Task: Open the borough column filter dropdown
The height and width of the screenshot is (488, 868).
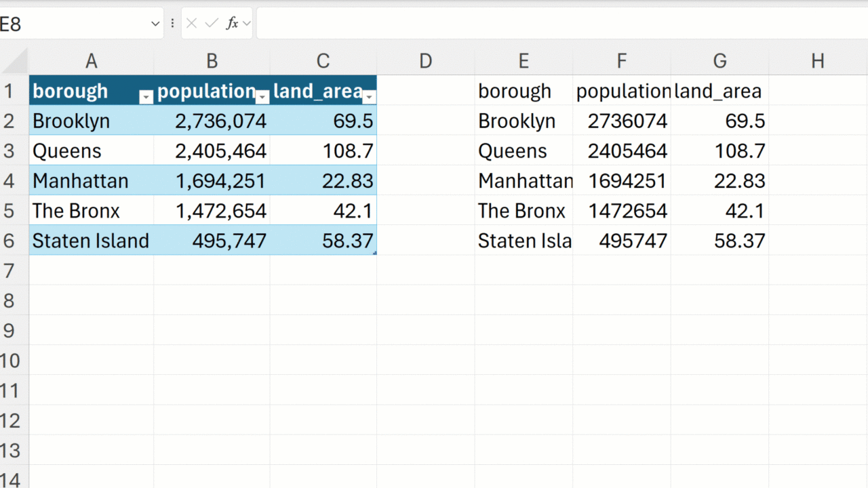Action: [x=146, y=98]
